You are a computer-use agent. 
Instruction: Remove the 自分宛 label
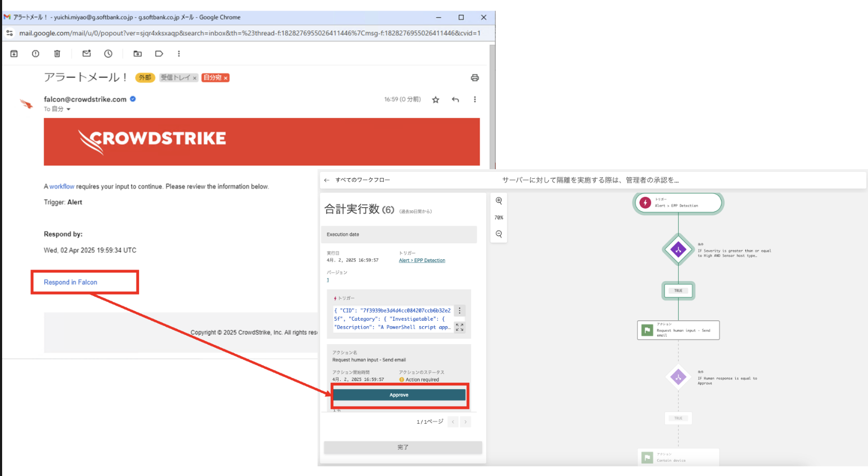click(226, 78)
